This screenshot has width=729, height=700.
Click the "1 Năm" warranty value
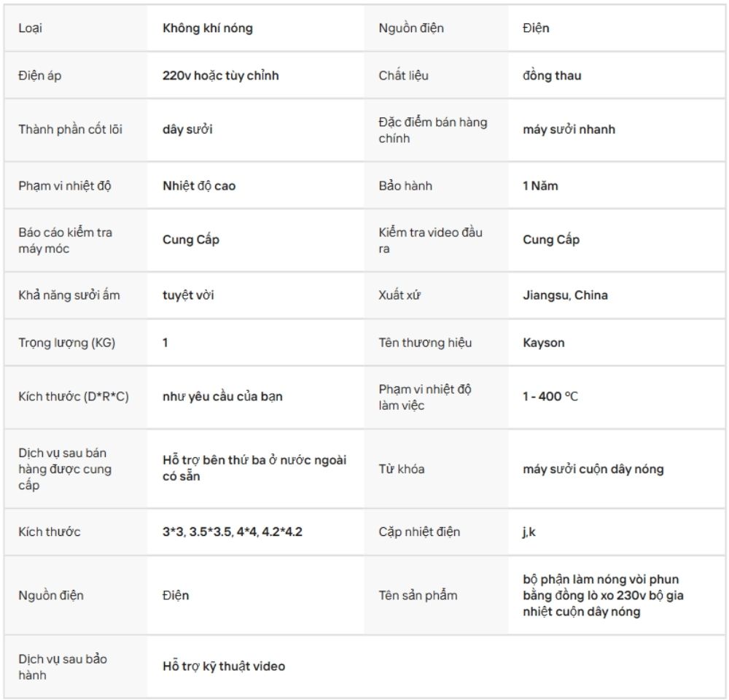pyautogui.click(x=540, y=185)
